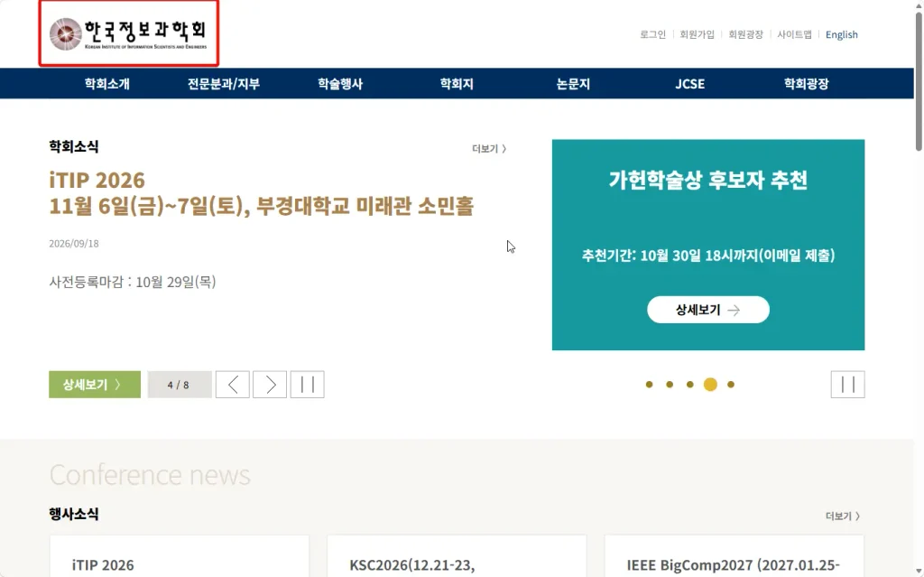Click 상세보기 in the teal banner
Viewport: 924px width, 577px height.
(x=707, y=310)
